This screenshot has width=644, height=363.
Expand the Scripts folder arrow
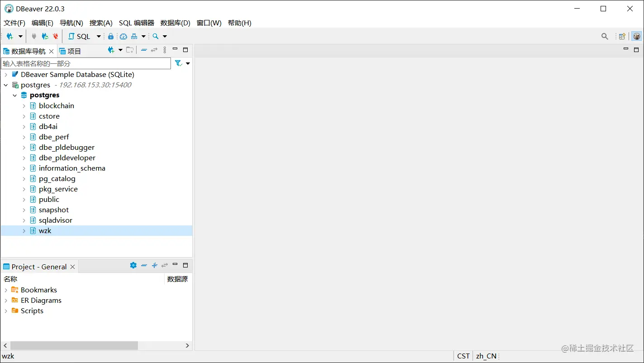6,311
